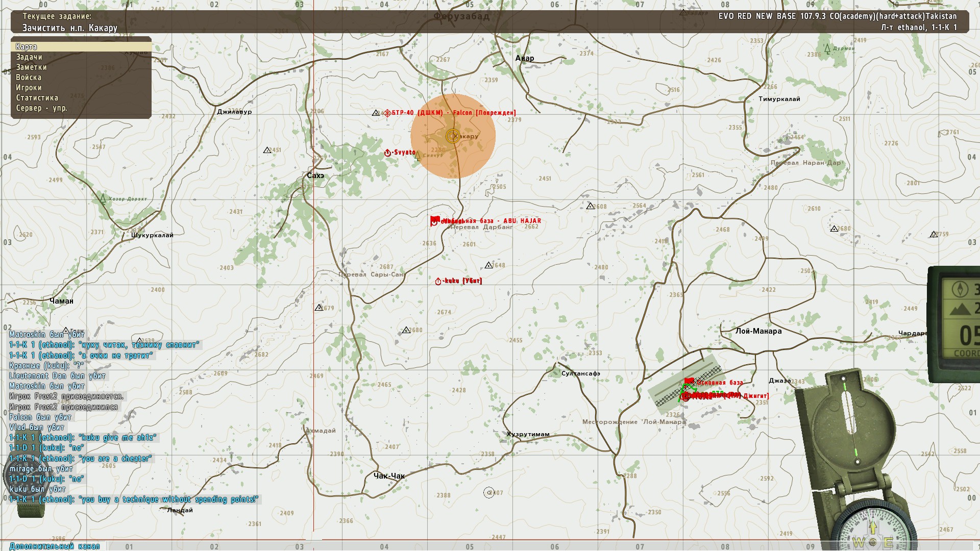This screenshot has width=980, height=551.
Task: Open the Заметки menu entry
Action: click(x=81, y=67)
